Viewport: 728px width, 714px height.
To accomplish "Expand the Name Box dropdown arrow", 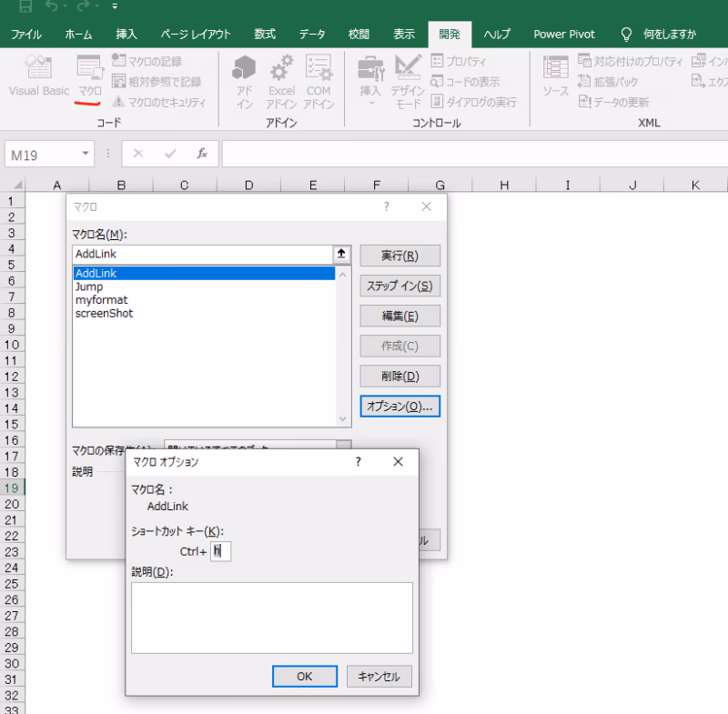I will tap(86, 155).
